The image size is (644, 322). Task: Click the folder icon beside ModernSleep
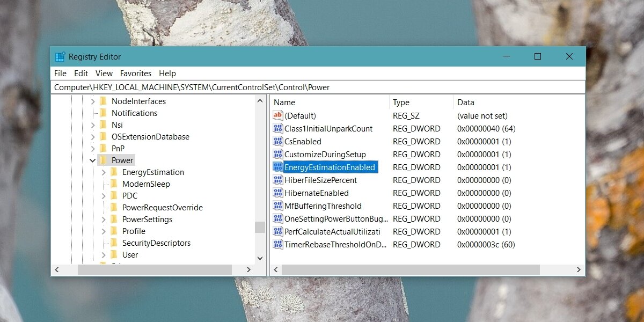[x=114, y=184]
